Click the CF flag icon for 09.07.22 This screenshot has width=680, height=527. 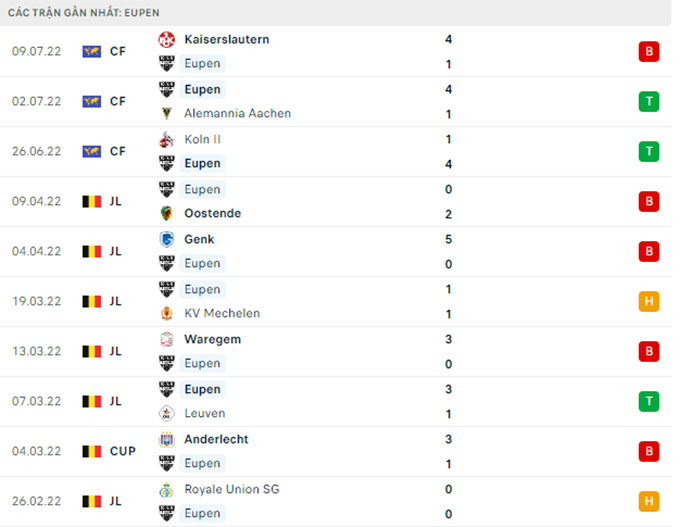tap(91, 51)
